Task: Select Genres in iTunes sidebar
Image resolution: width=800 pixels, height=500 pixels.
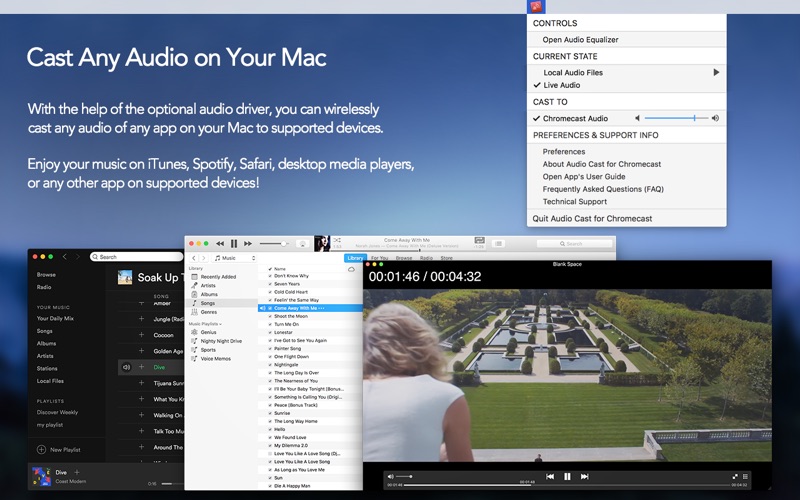Action: (208, 312)
